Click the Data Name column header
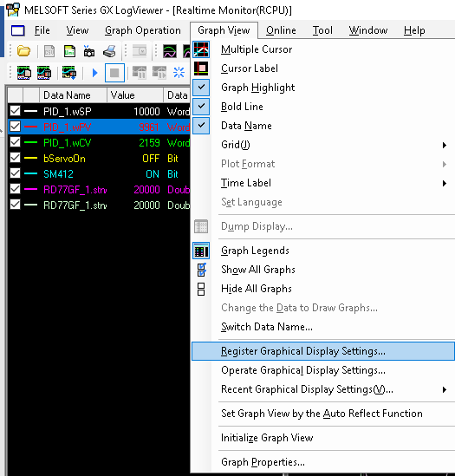This screenshot has width=455, height=476. [x=73, y=95]
